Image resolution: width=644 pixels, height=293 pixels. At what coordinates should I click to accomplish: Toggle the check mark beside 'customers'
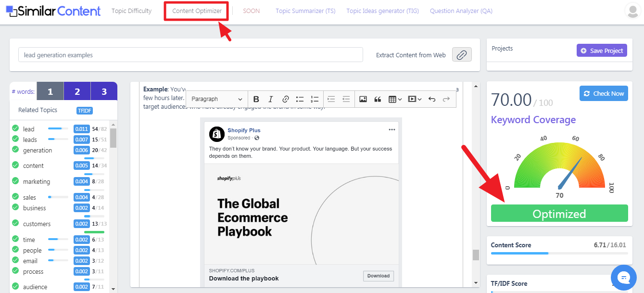[x=15, y=223]
